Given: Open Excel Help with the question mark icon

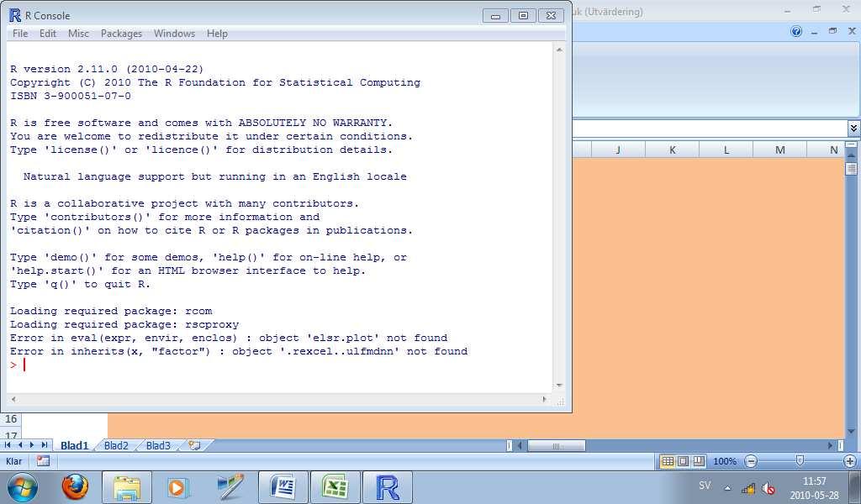Looking at the screenshot, I should pyautogui.click(x=796, y=31).
